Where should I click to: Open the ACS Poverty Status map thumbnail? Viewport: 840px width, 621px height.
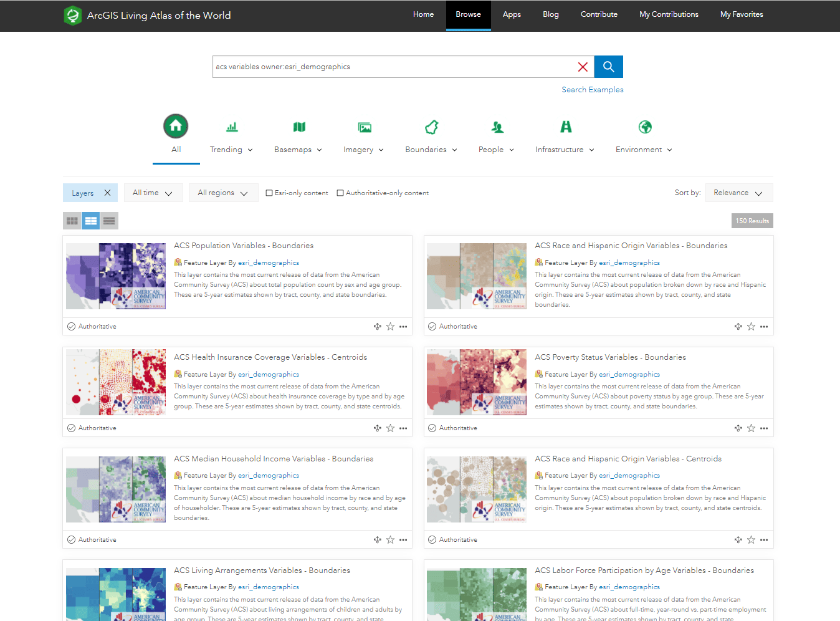tap(477, 382)
